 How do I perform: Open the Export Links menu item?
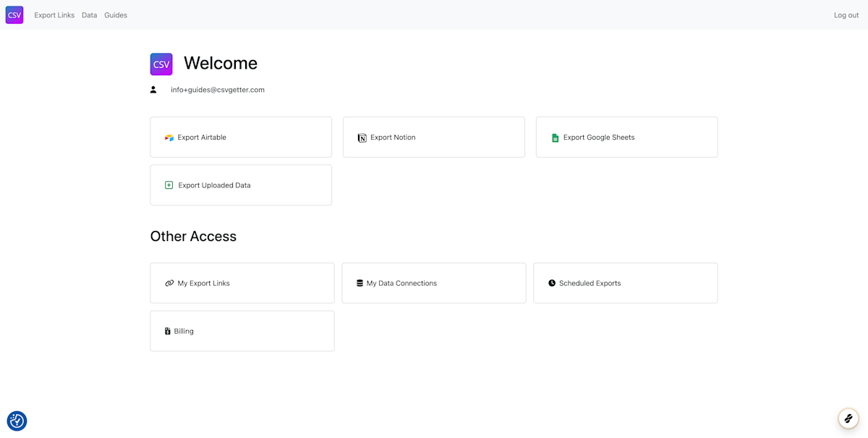point(54,14)
